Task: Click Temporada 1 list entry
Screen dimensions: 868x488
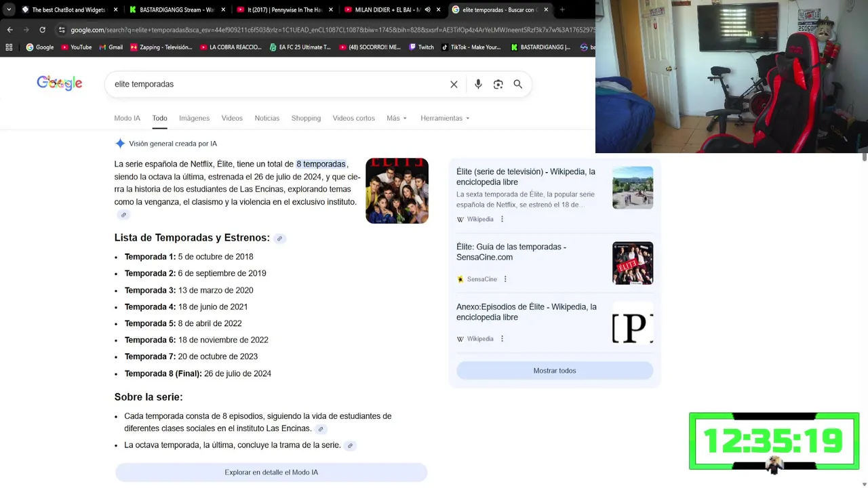Action: pos(189,257)
